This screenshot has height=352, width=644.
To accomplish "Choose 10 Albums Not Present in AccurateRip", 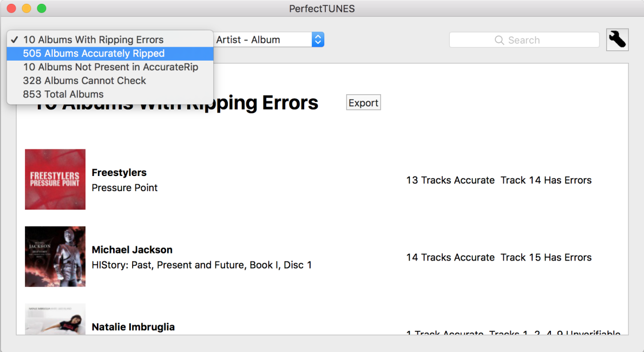I will tap(110, 67).
